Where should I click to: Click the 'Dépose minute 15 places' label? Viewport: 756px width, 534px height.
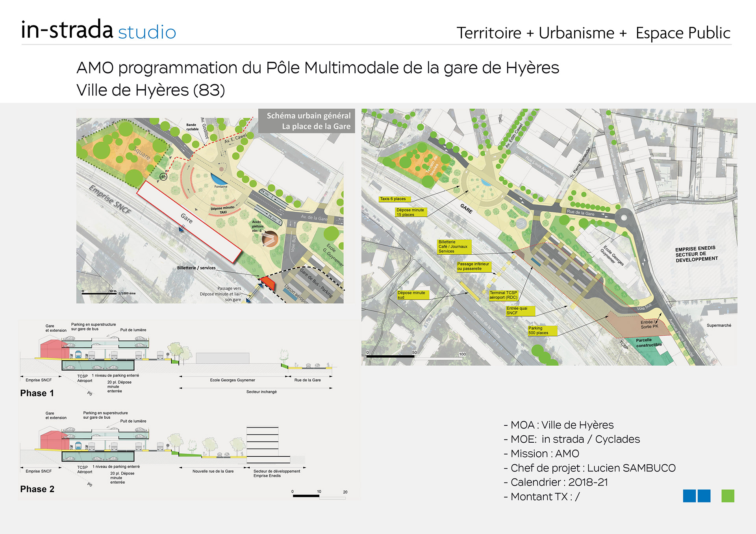pyautogui.click(x=411, y=212)
